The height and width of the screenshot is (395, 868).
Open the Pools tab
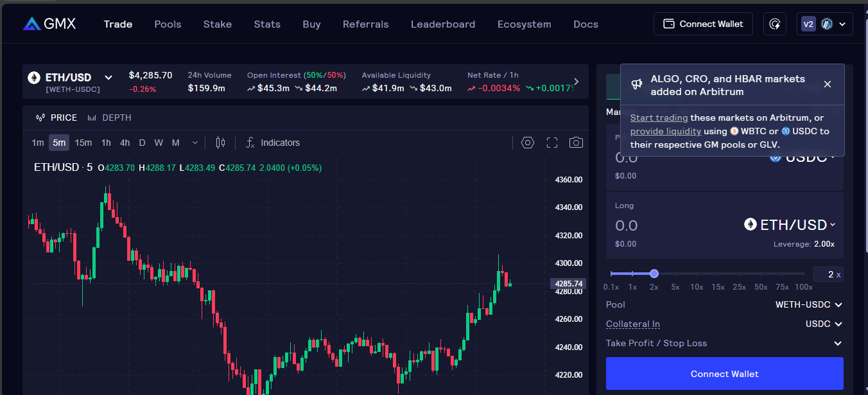point(168,24)
